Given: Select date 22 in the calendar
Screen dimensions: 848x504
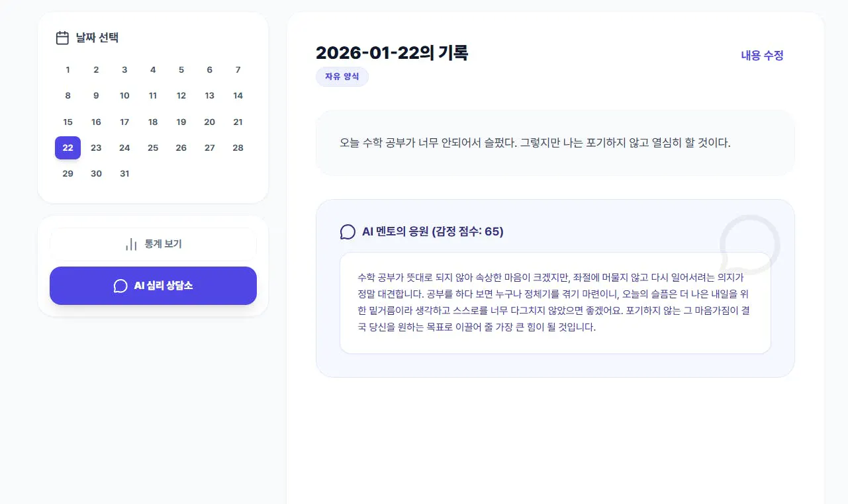Looking at the screenshot, I should [x=68, y=147].
